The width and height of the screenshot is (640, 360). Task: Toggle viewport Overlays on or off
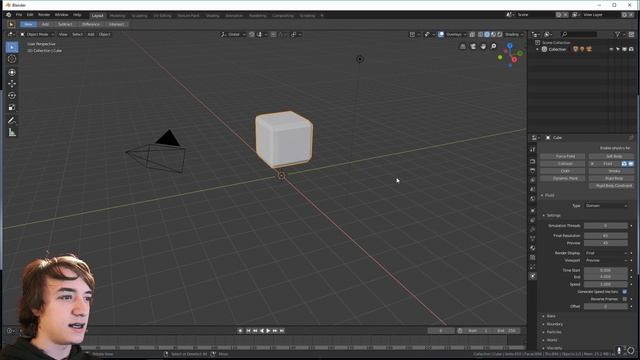tap(441, 34)
